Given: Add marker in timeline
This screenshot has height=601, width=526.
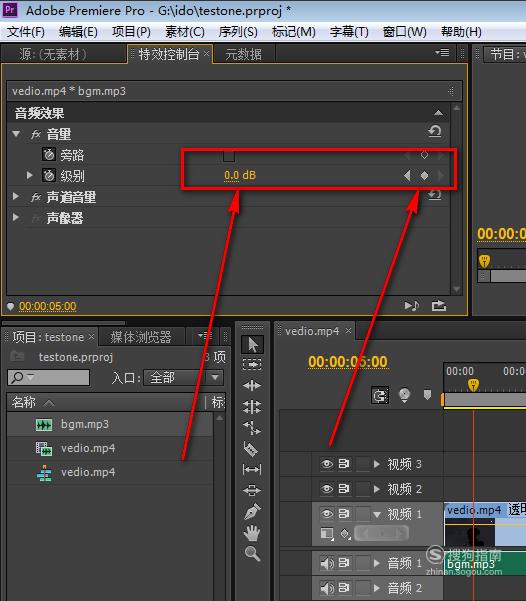Looking at the screenshot, I should click(427, 394).
